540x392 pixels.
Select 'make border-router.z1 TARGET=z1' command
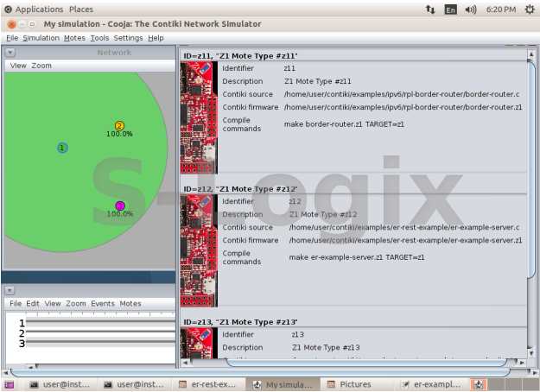coord(344,124)
